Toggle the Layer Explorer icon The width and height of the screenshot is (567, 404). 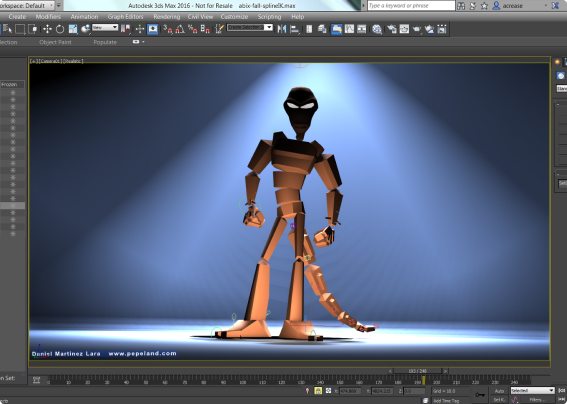(322, 29)
